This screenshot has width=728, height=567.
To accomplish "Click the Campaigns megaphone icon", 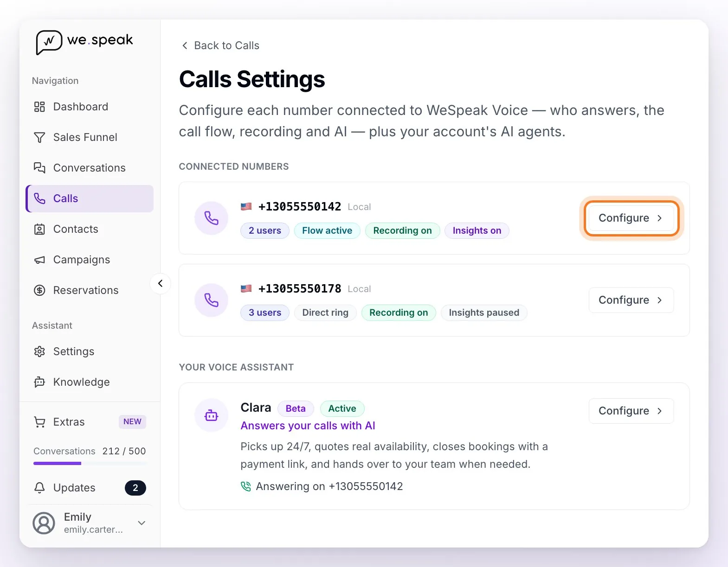I will tap(39, 260).
